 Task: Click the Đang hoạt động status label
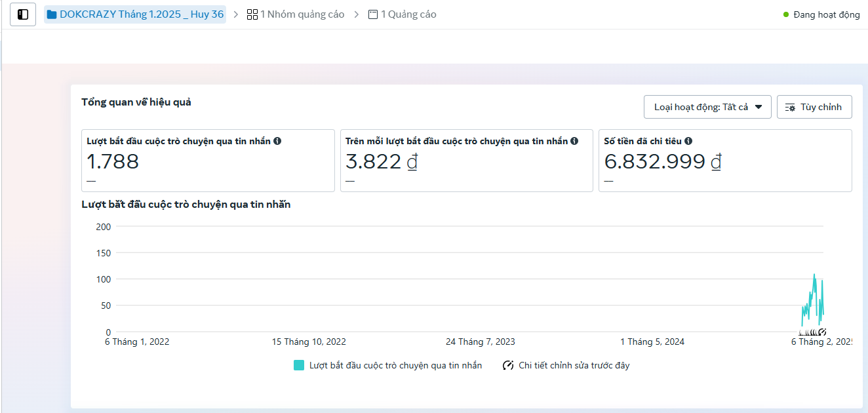click(827, 14)
